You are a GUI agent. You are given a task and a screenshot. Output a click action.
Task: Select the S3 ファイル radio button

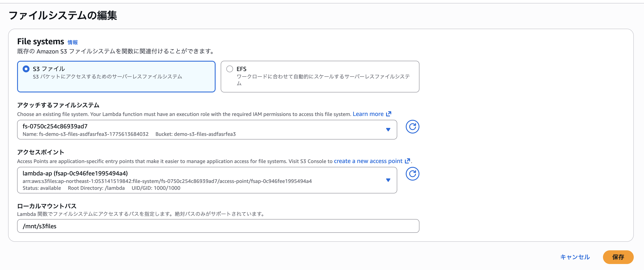26,69
